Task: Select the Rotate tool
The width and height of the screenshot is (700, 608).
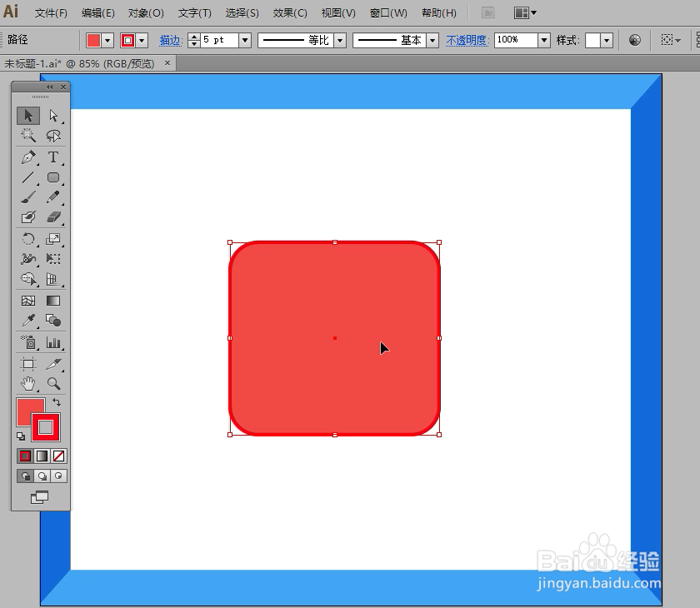Action: 28,239
